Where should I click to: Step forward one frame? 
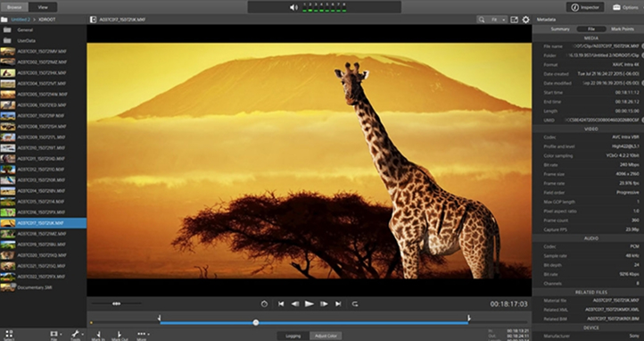[324, 304]
